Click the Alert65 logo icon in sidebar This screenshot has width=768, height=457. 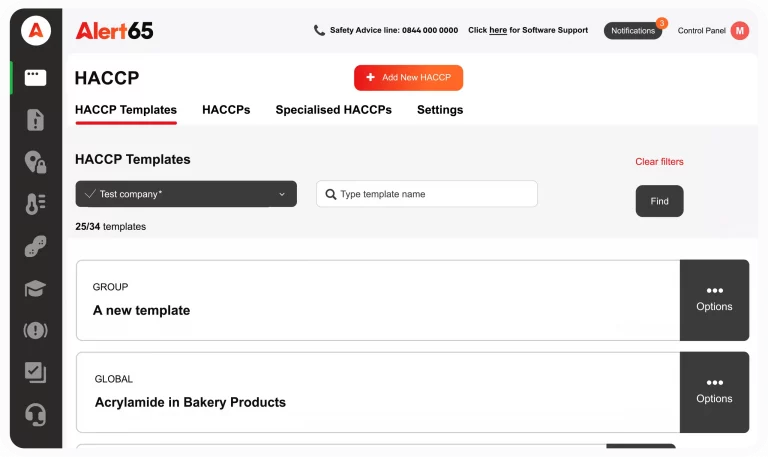[x=35, y=30]
